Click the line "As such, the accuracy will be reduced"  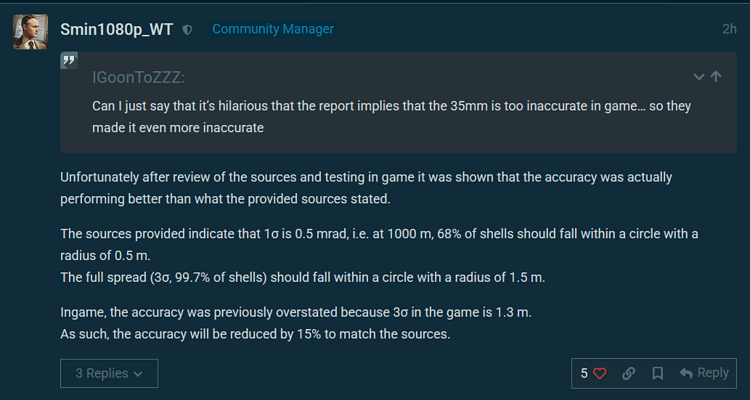click(x=255, y=334)
